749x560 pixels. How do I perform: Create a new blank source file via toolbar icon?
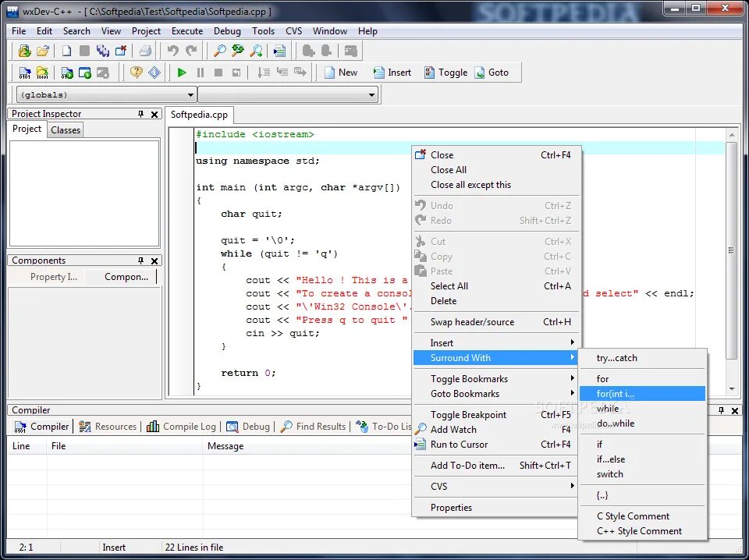[x=67, y=51]
